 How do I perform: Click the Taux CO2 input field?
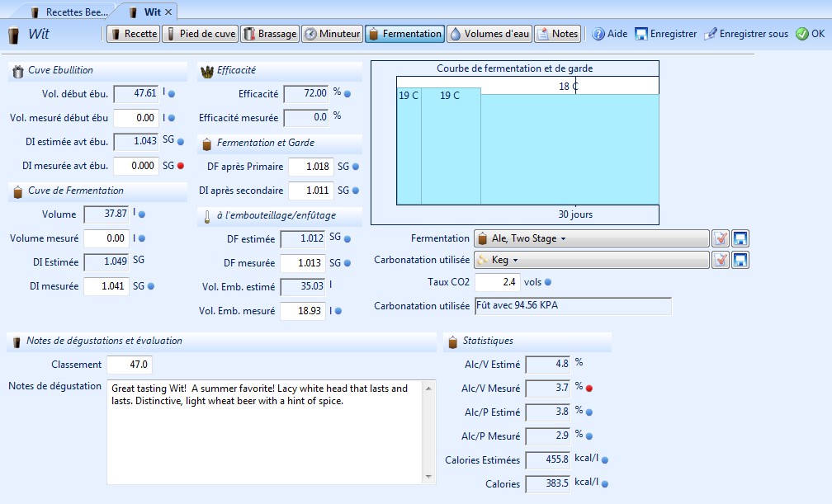coord(497,282)
